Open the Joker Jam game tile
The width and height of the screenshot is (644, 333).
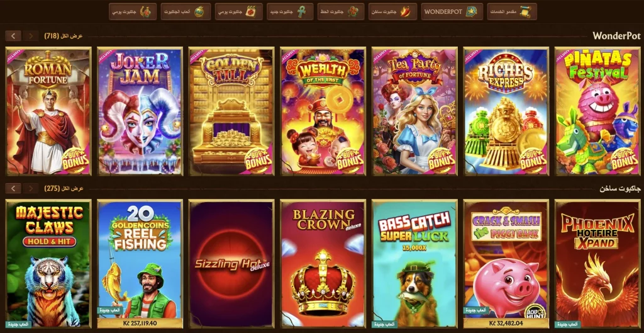[140, 111]
